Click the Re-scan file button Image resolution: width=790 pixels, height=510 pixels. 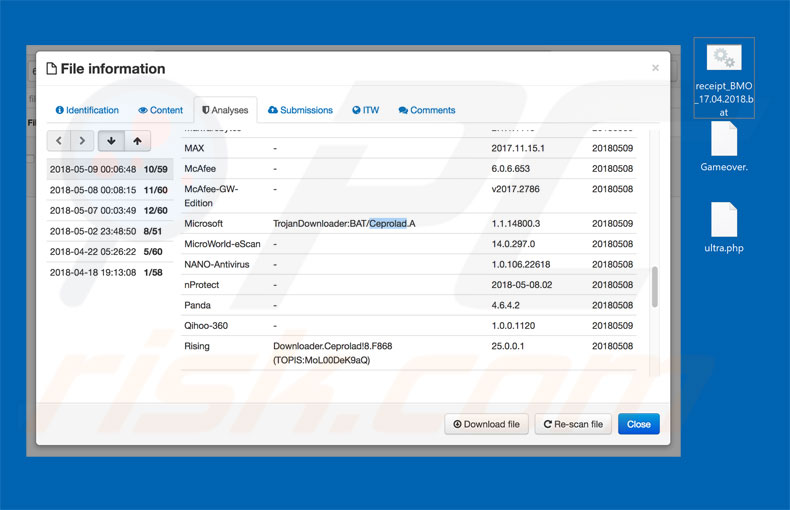(x=573, y=424)
